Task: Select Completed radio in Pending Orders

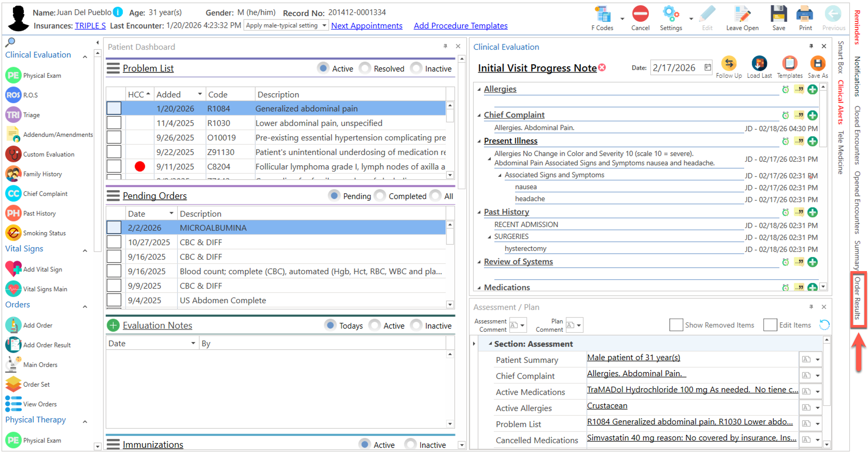Action: click(380, 196)
